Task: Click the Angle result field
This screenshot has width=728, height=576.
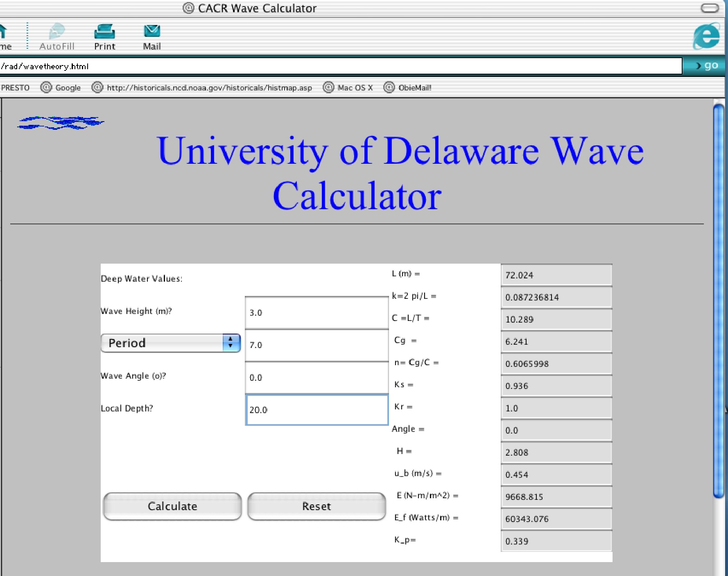Action: point(556,430)
